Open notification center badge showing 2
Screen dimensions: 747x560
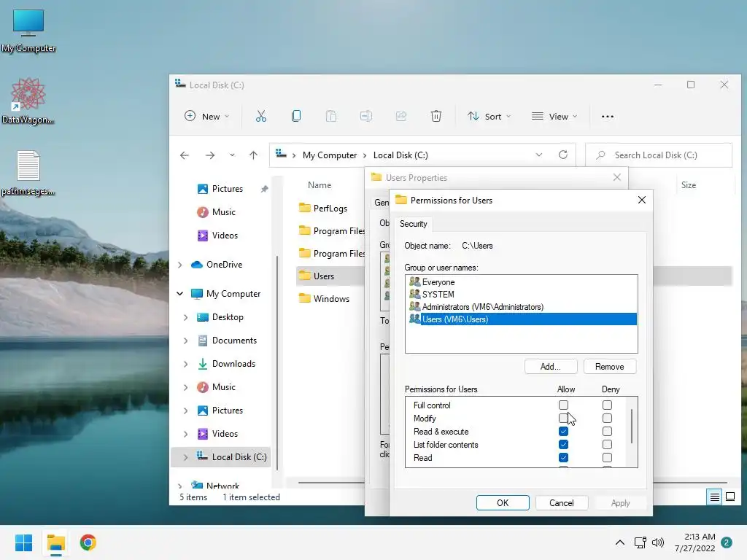(x=726, y=542)
